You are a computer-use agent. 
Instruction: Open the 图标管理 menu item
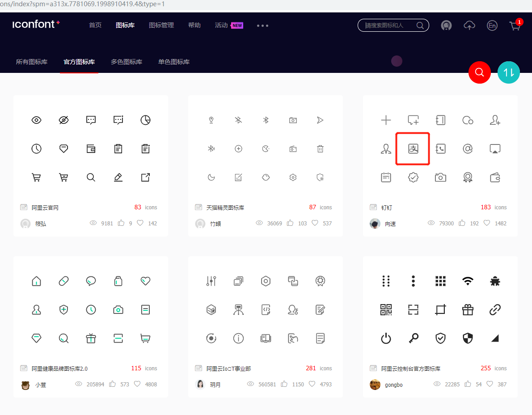(x=161, y=25)
